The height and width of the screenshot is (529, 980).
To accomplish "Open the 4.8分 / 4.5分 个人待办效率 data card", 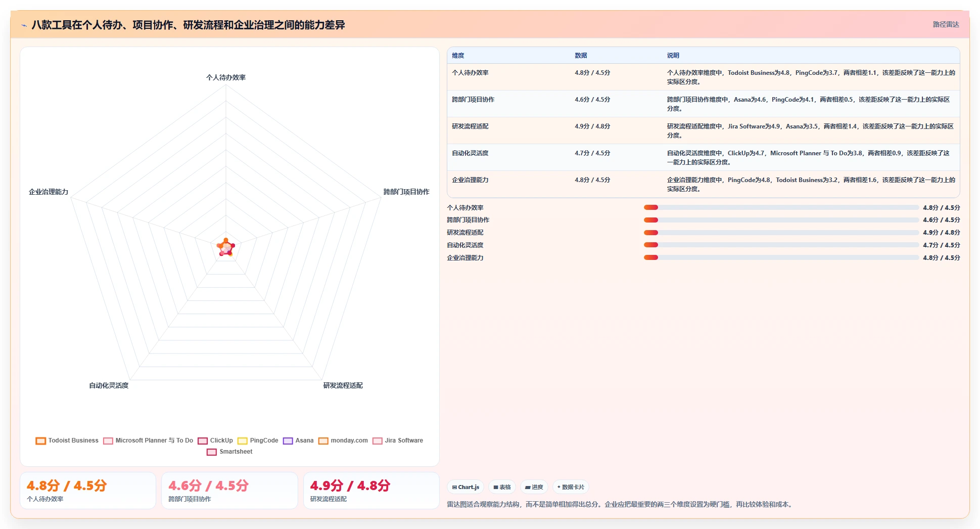I will [88, 491].
